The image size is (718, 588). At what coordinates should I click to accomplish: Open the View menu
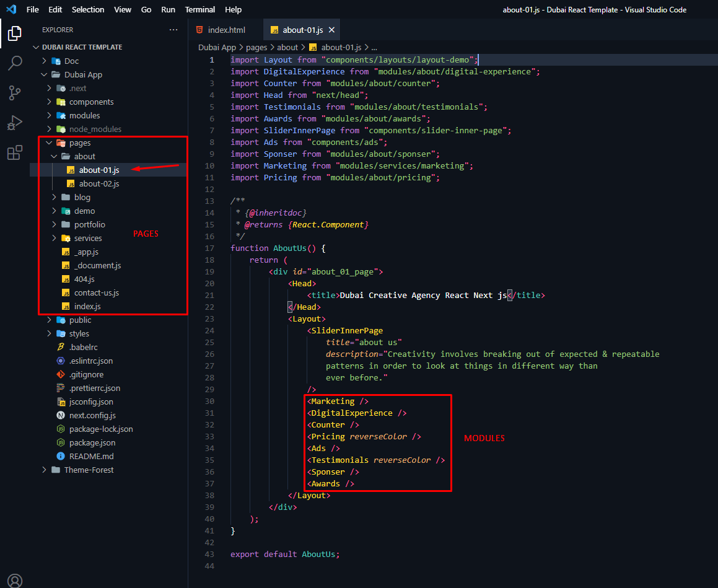pos(123,10)
